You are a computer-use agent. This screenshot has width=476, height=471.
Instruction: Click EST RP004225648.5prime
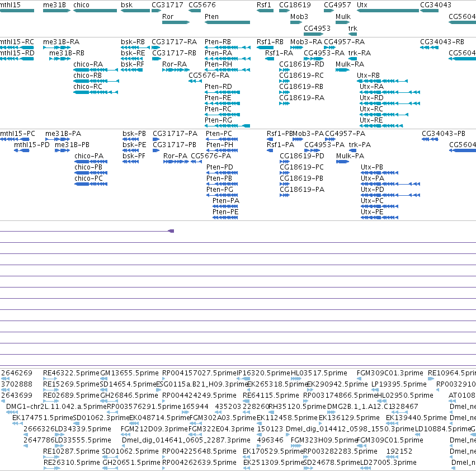[200, 451]
